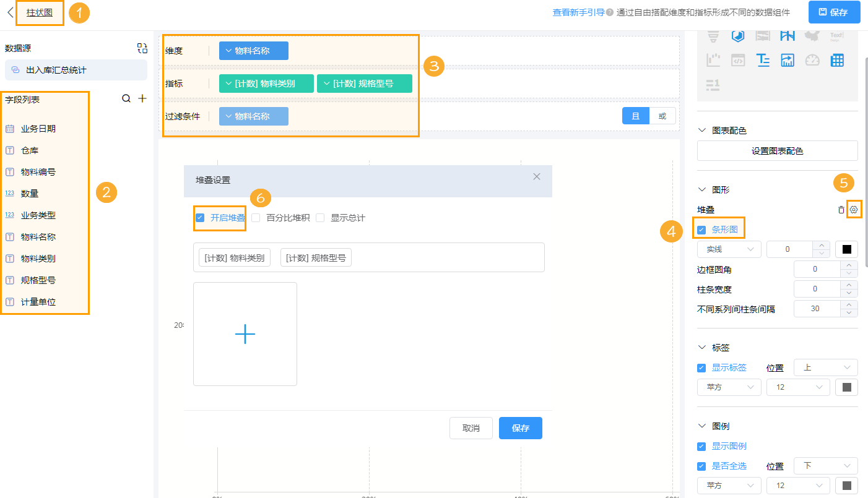The height and width of the screenshot is (498, 868).
Task: Delete stacking using the trash icon
Action: [x=841, y=209]
